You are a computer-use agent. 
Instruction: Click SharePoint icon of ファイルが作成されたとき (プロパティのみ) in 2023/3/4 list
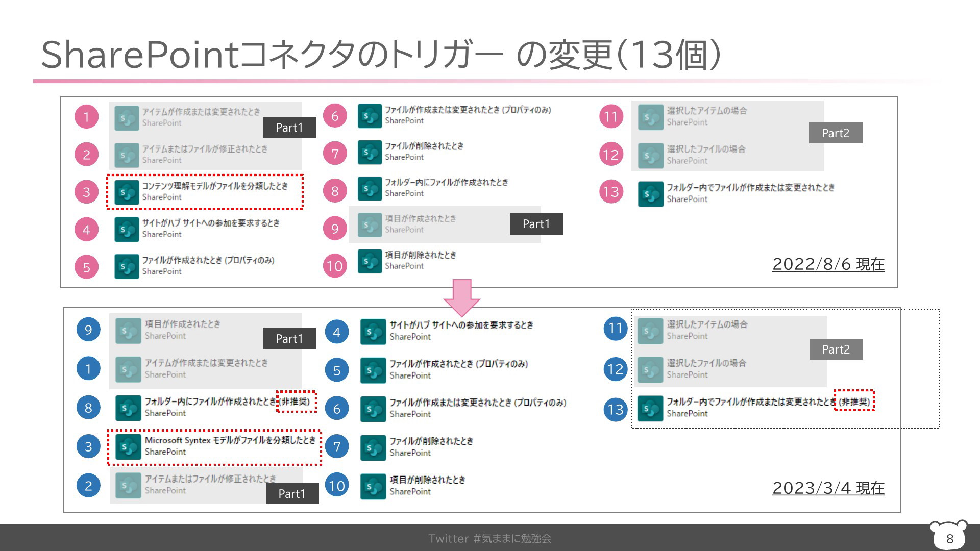point(373,371)
